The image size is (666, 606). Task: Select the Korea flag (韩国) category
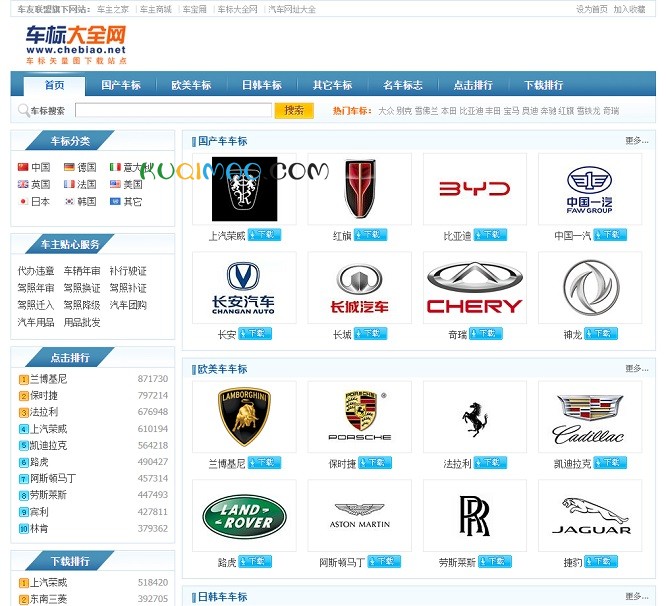tap(80, 201)
